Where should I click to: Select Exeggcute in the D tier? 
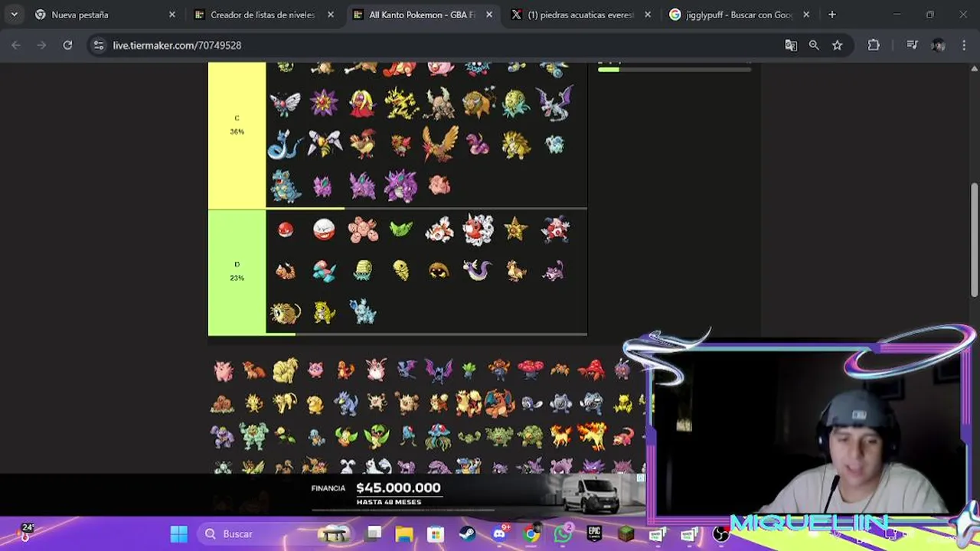pyautogui.click(x=363, y=230)
